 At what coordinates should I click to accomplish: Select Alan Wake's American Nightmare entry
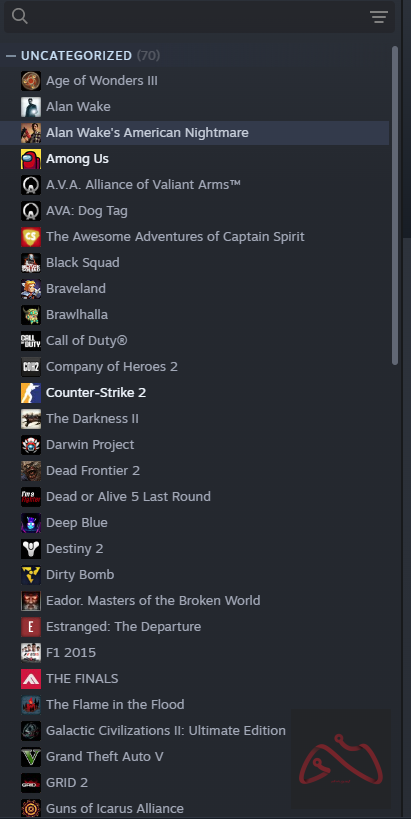[194, 133]
